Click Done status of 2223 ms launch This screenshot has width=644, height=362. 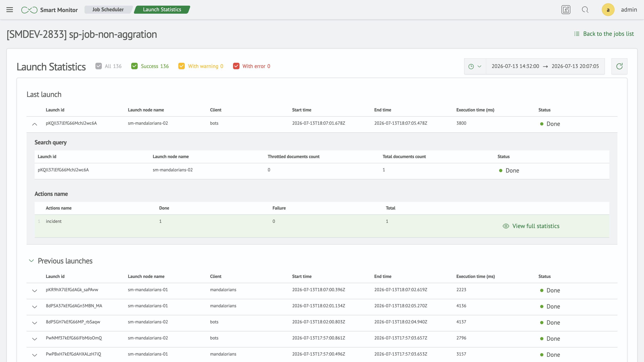[x=550, y=291]
